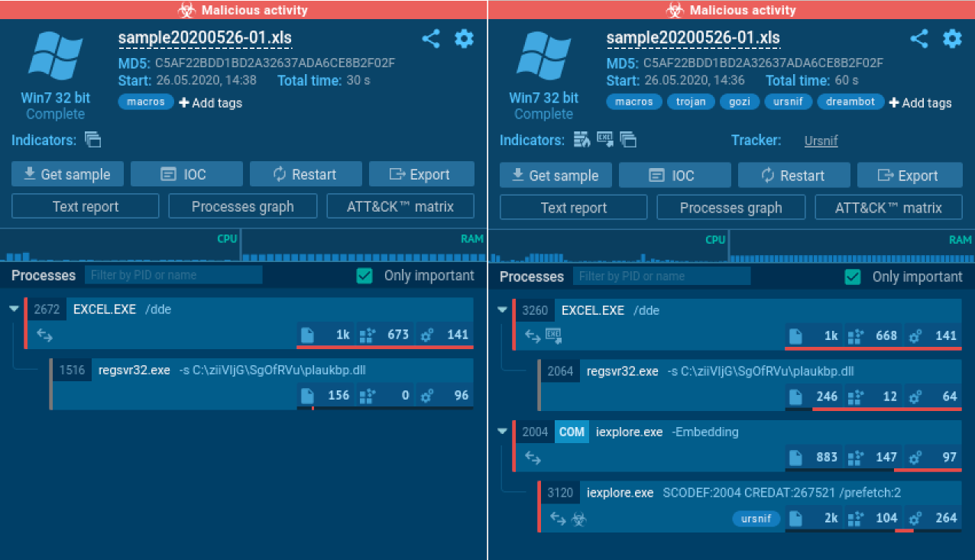Collapse EXCEL.EXE 2672 process tree
975x560 pixels.
coord(14,309)
